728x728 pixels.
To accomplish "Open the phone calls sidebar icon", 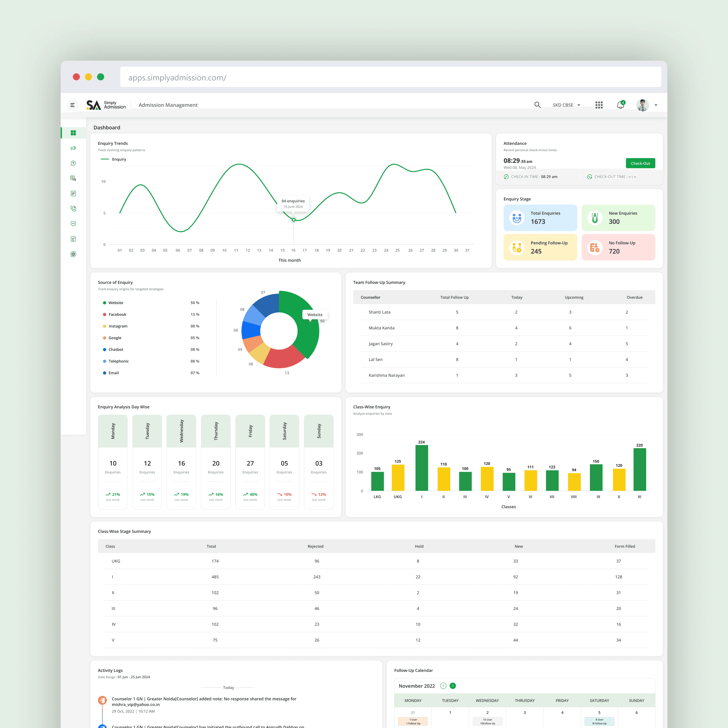I will coord(73,209).
